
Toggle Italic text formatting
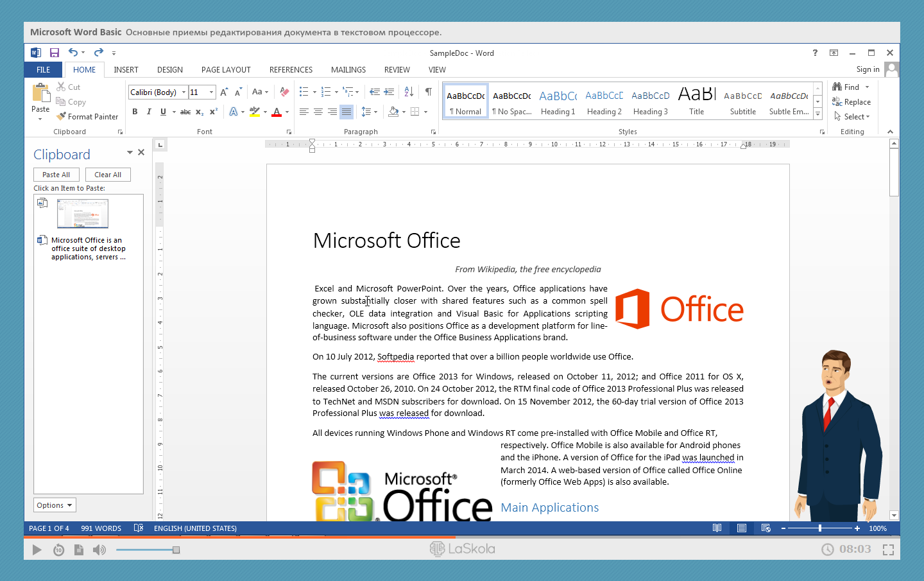coord(149,112)
